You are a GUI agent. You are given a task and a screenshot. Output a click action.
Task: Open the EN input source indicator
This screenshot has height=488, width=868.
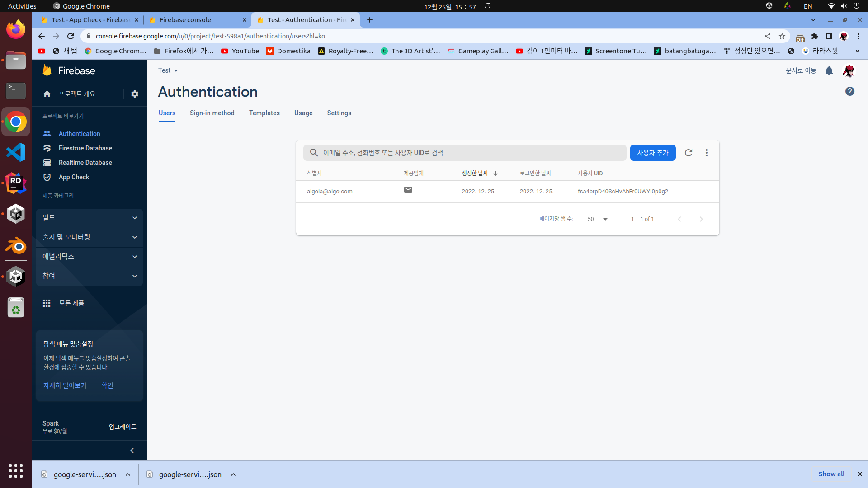(x=808, y=6)
